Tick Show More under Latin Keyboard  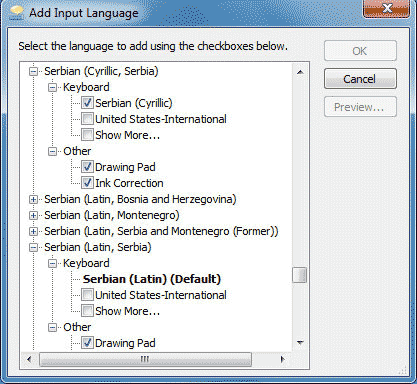pyautogui.click(x=87, y=311)
